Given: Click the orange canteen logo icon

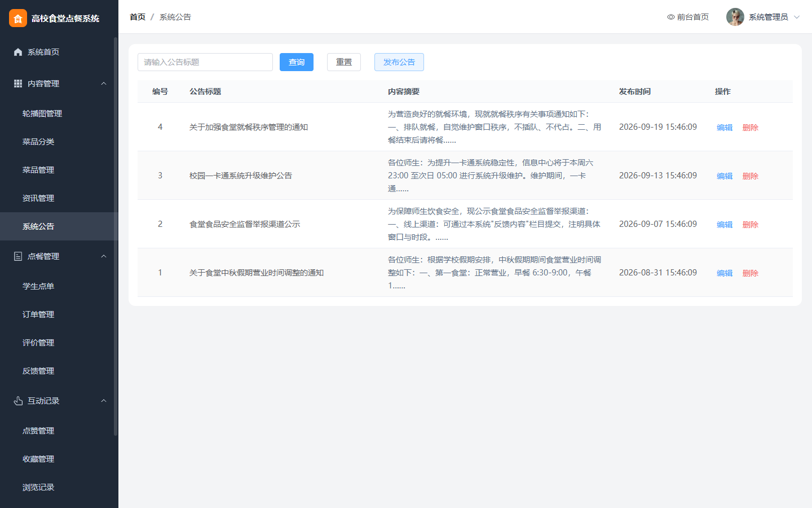Looking at the screenshot, I should [18, 18].
